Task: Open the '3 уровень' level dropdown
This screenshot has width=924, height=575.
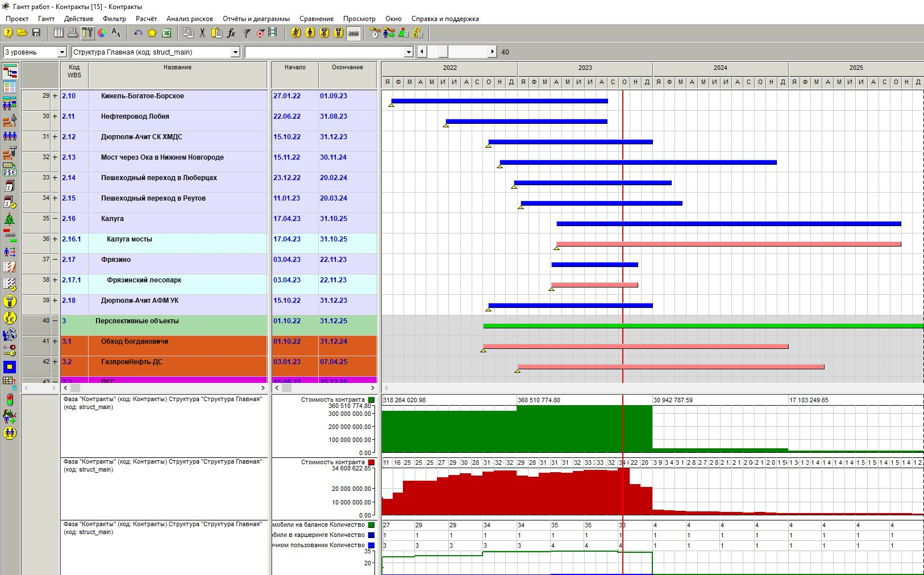Action: click(x=62, y=52)
